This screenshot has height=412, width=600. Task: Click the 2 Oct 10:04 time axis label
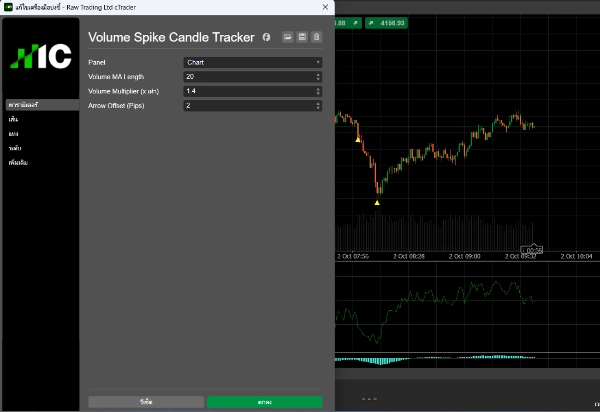pos(576,256)
